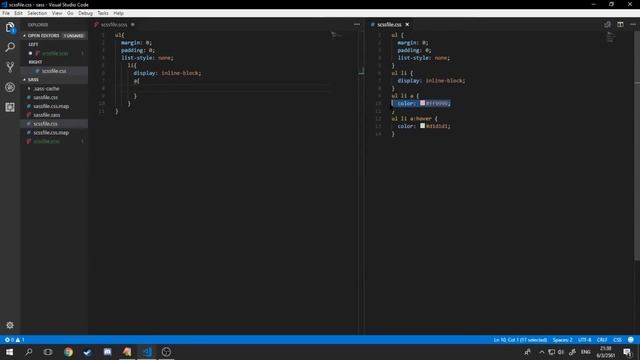The width and height of the screenshot is (640, 360).
Task: Open the Explorer view in activity bar
Action: coord(10,28)
